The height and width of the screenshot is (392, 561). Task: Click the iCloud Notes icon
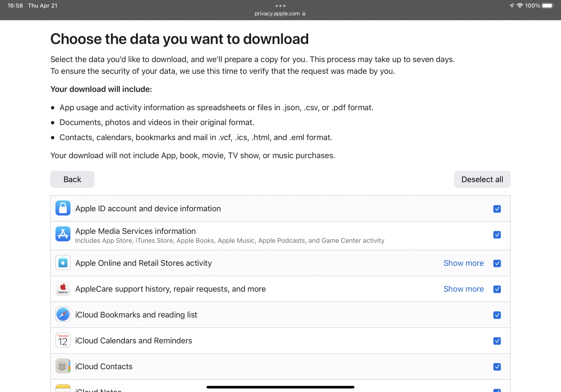(x=63, y=388)
